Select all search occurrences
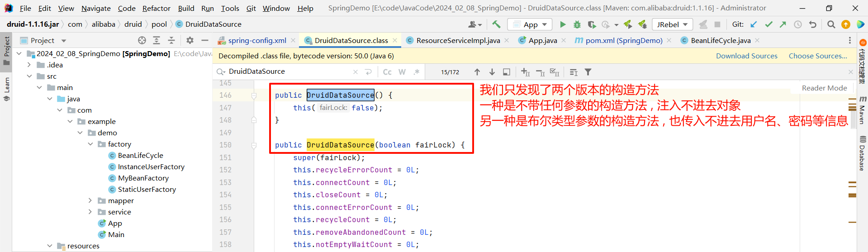This screenshot has width=868, height=252. [555, 72]
